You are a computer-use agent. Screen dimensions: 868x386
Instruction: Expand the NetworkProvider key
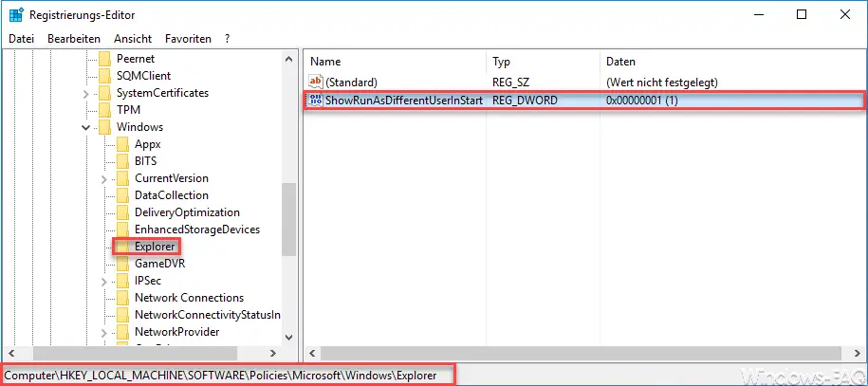(x=104, y=332)
